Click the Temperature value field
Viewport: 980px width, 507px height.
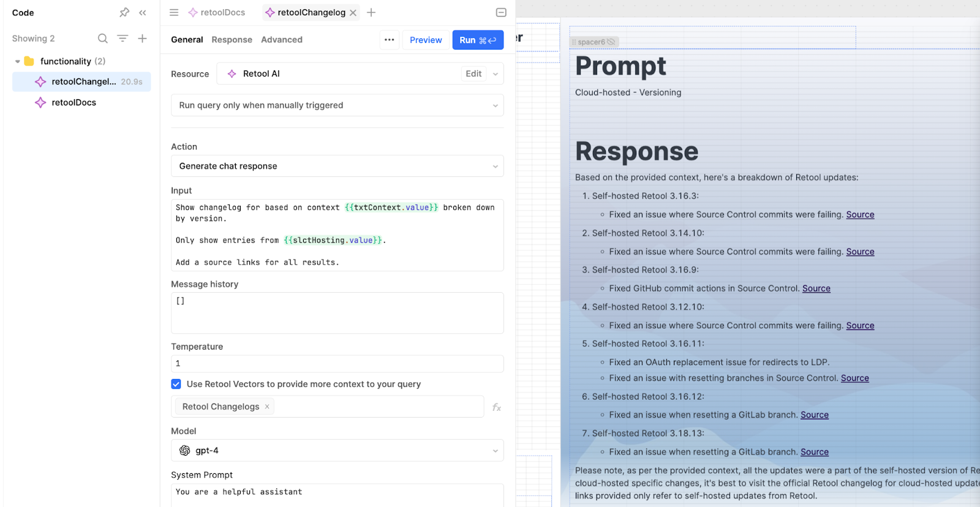click(x=337, y=364)
